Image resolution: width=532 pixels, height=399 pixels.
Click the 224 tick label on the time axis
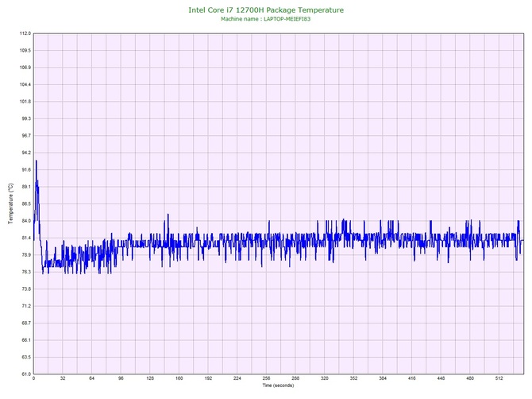click(x=237, y=378)
